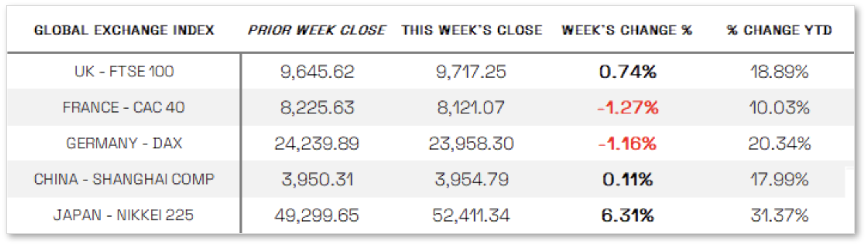This screenshot has height=248, width=868.
Task: Select CAC 40 this week's close 8,121.07
Action: coord(471,107)
